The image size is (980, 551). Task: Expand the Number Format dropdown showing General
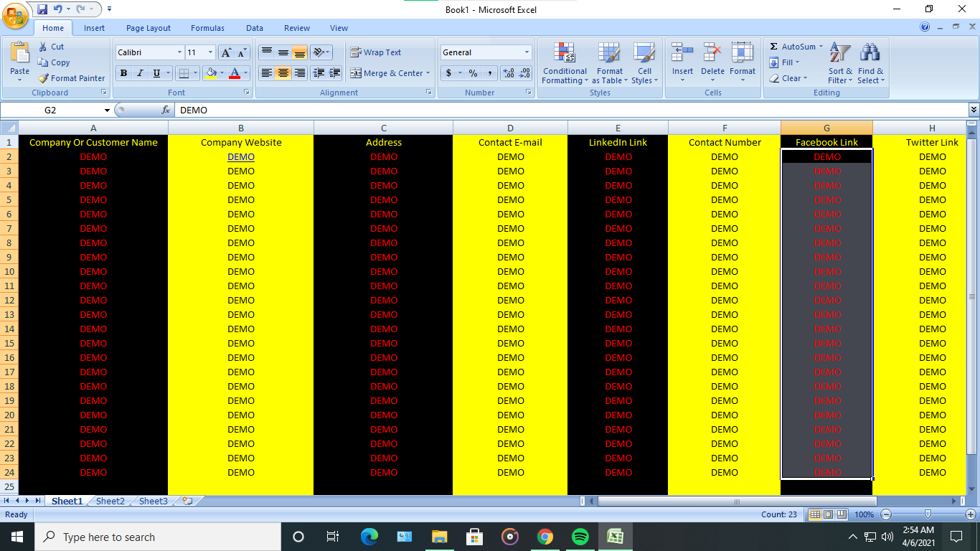click(x=525, y=52)
